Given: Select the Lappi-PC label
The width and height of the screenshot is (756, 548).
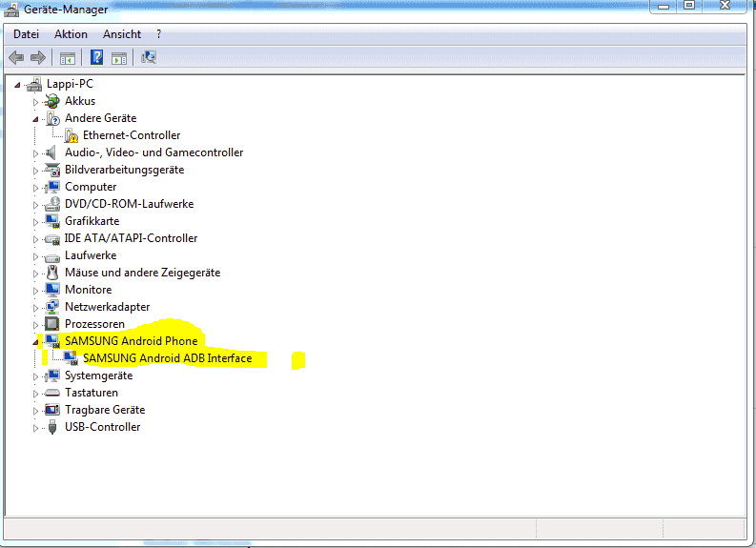Looking at the screenshot, I should [x=70, y=84].
